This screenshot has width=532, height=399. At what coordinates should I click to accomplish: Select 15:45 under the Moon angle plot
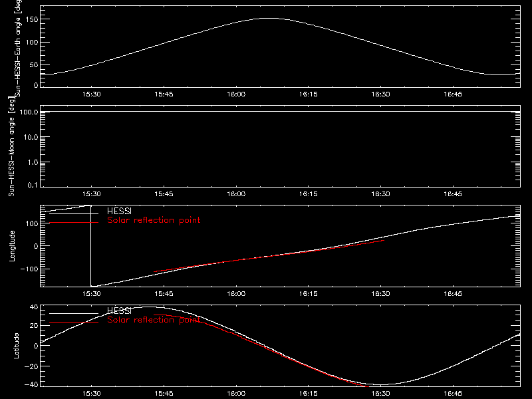tap(164, 194)
